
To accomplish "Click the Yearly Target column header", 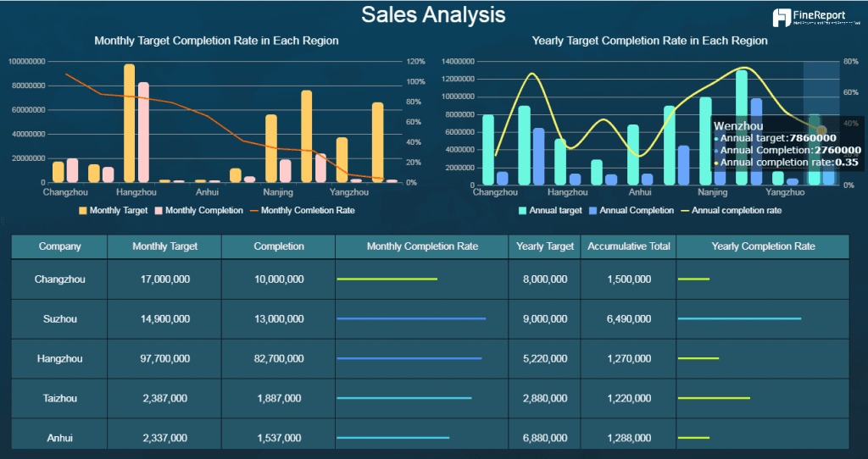I will (x=545, y=246).
